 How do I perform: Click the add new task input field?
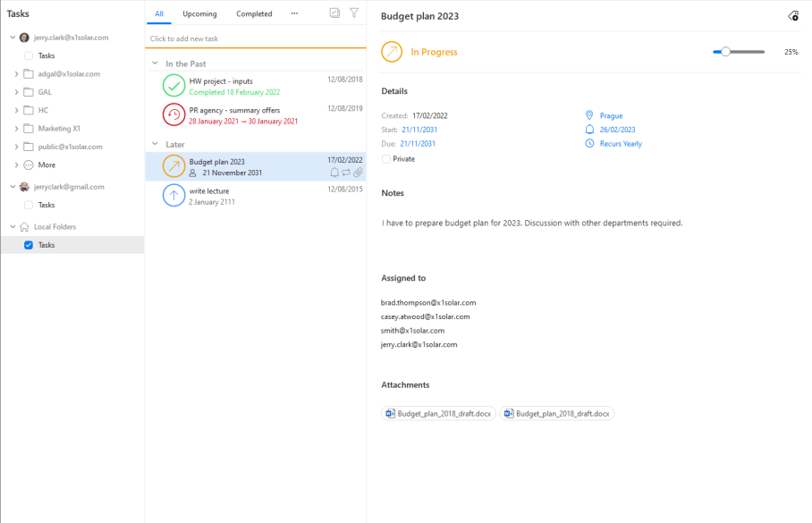(x=255, y=38)
